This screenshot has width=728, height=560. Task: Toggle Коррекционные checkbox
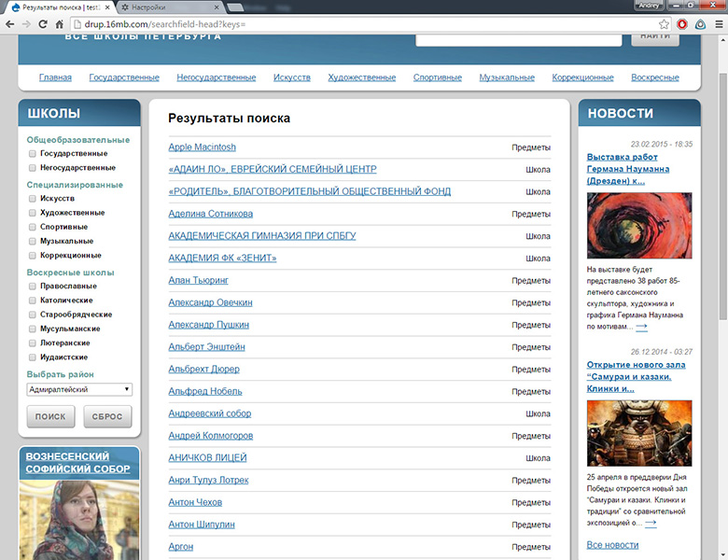pyautogui.click(x=32, y=256)
